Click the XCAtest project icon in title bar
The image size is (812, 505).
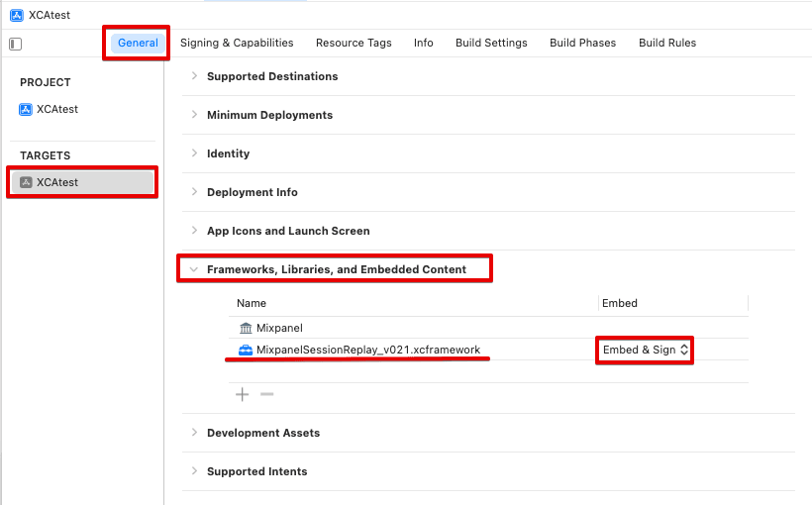(x=17, y=15)
